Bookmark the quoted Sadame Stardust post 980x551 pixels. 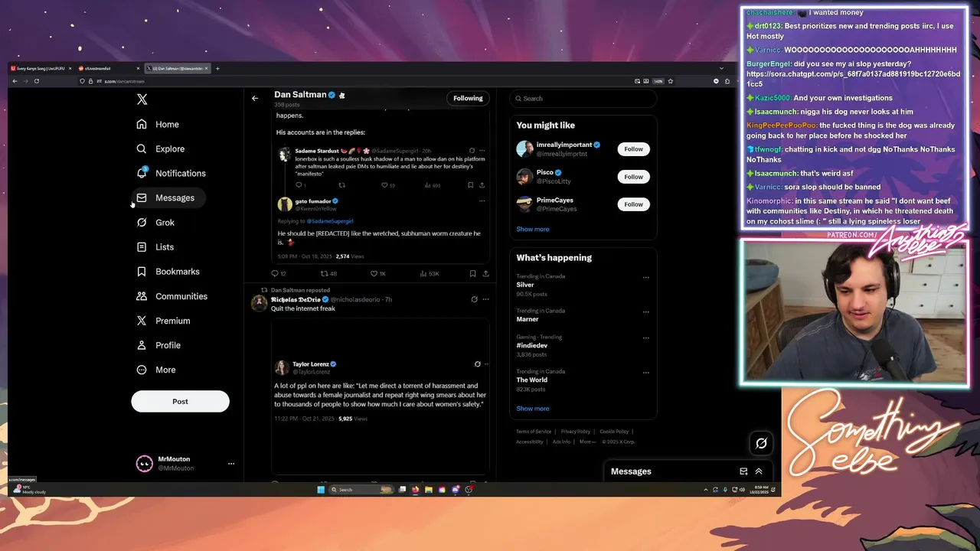(x=470, y=185)
